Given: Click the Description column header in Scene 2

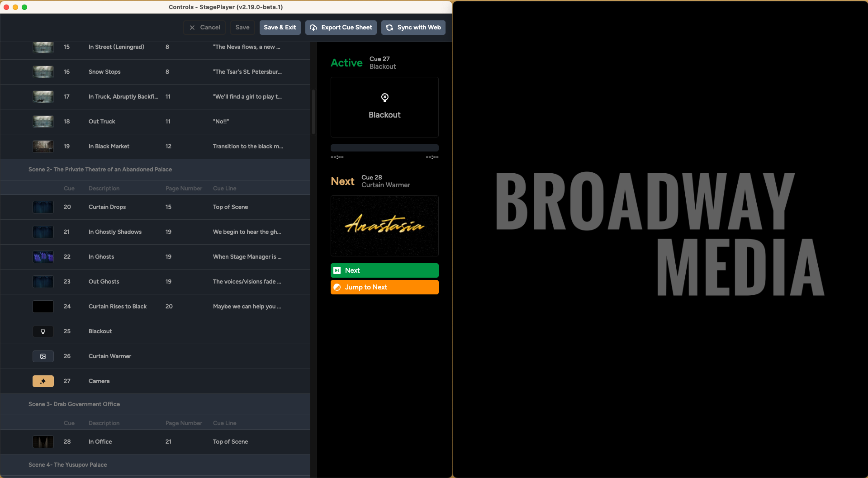Looking at the screenshot, I should (104, 189).
